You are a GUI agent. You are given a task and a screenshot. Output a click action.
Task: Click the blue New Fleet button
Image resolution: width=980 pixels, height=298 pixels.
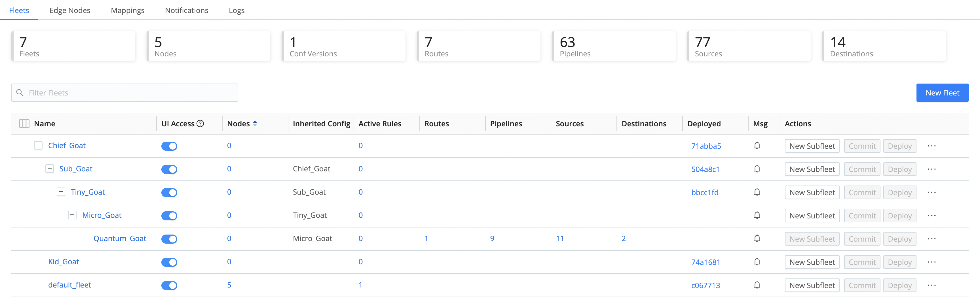pos(942,93)
